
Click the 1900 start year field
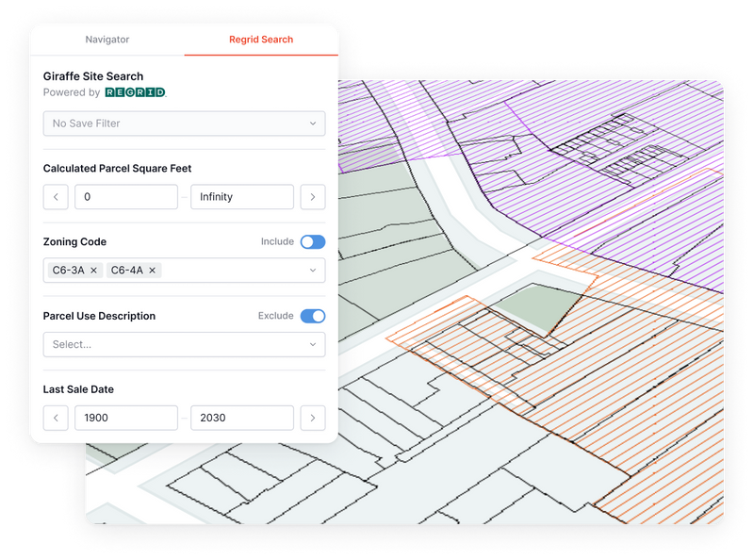126,418
